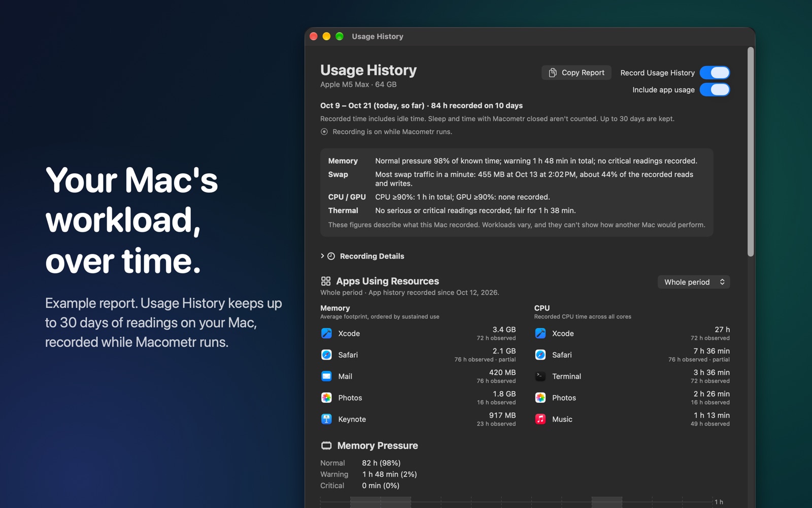Click the Safari icon in Memory list
This screenshot has width=812, height=508.
click(326, 355)
